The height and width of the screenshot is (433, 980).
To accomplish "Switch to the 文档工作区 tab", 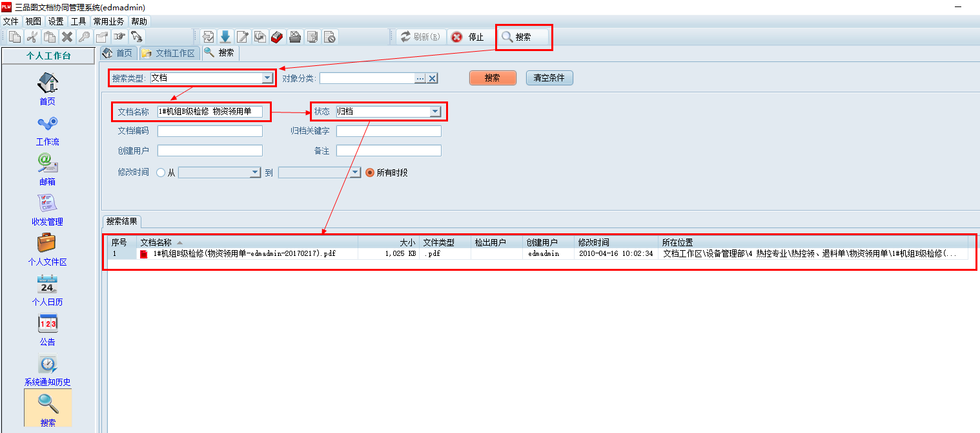I will coord(168,53).
